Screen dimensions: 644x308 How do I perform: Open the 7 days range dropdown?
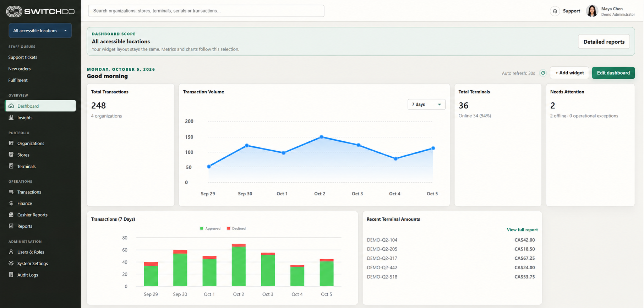(426, 104)
